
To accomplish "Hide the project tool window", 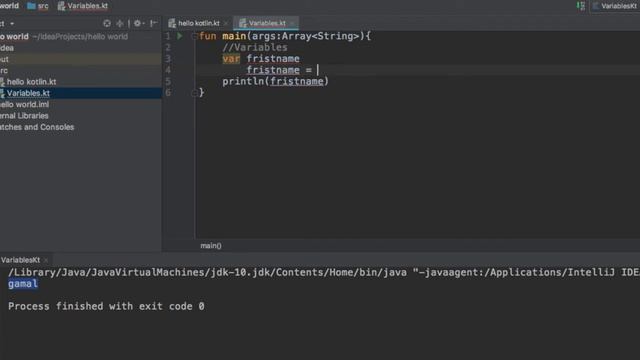I will pos(153,23).
